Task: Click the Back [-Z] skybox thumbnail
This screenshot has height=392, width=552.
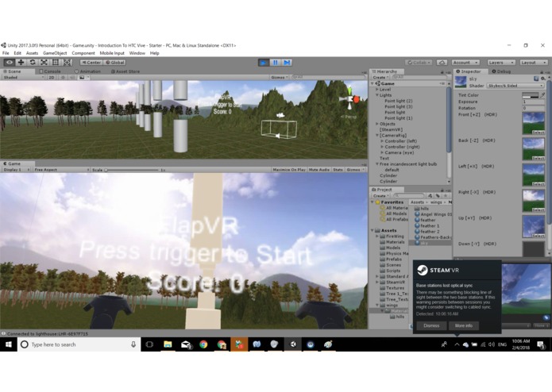Action: click(x=534, y=148)
